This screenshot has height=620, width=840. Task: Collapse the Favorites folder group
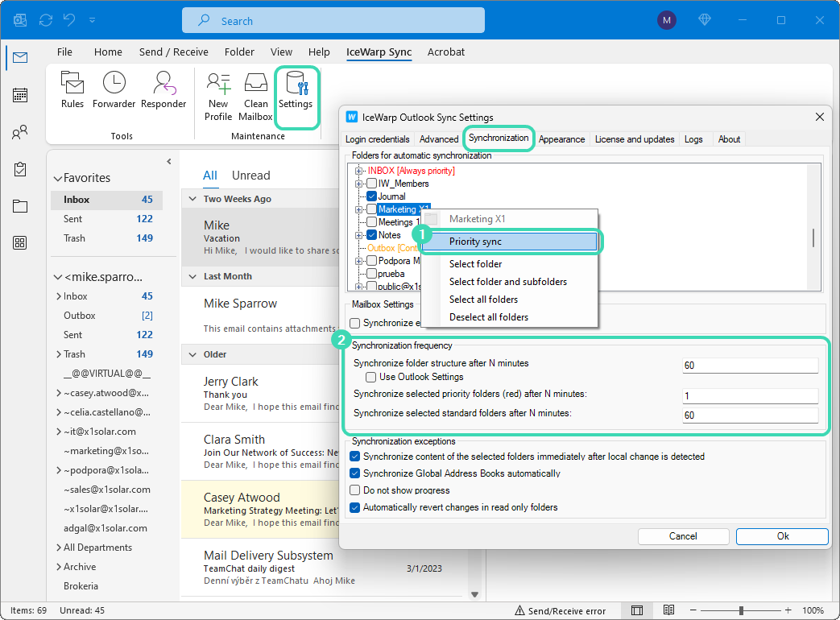(x=57, y=178)
